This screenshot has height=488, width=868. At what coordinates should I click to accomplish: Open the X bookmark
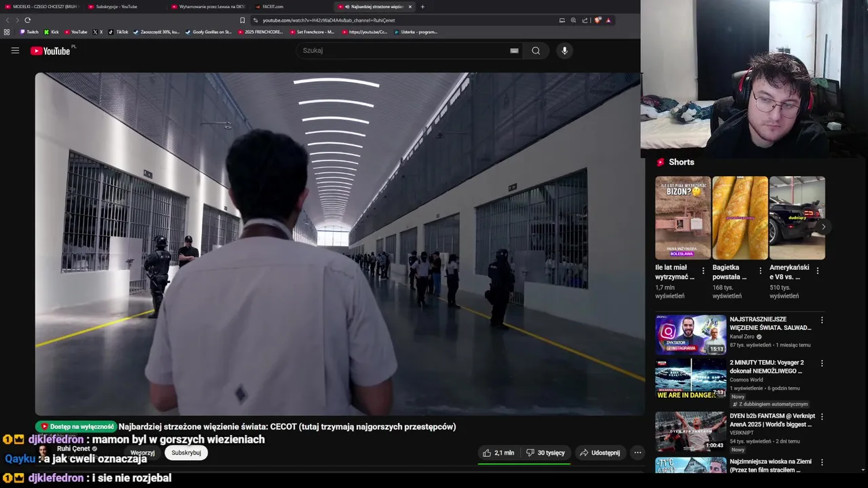(x=98, y=32)
